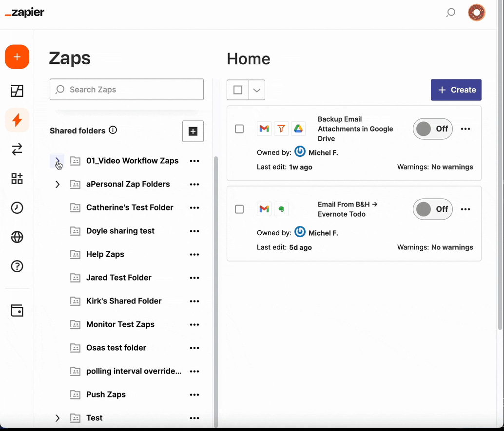Click the Create button

point(456,90)
